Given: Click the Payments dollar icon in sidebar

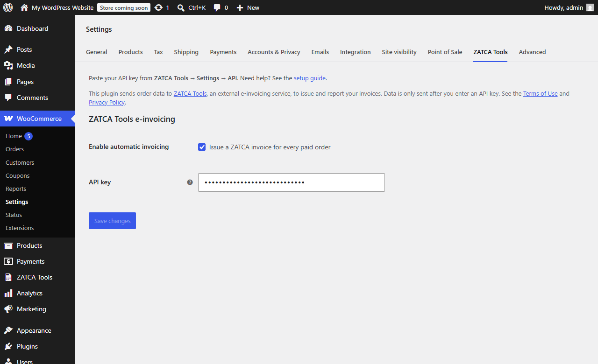Looking at the screenshot, I should (8, 261).
